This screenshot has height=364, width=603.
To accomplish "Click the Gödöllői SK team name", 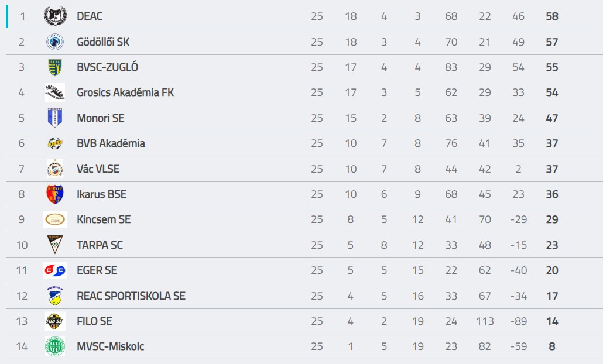I will pyautogui.click(x=103, y=42).
